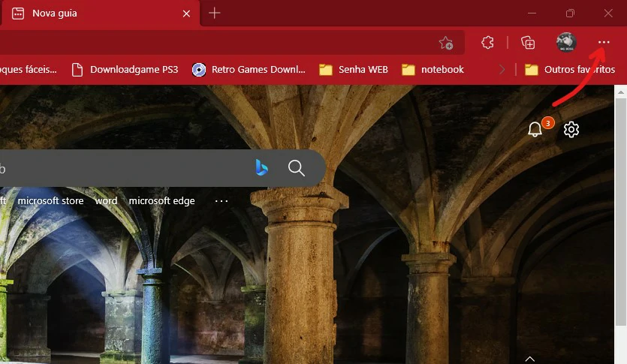627x364 pixels.
Task: Show more quick suggestions ellipsis
Action: pos(221,200)
